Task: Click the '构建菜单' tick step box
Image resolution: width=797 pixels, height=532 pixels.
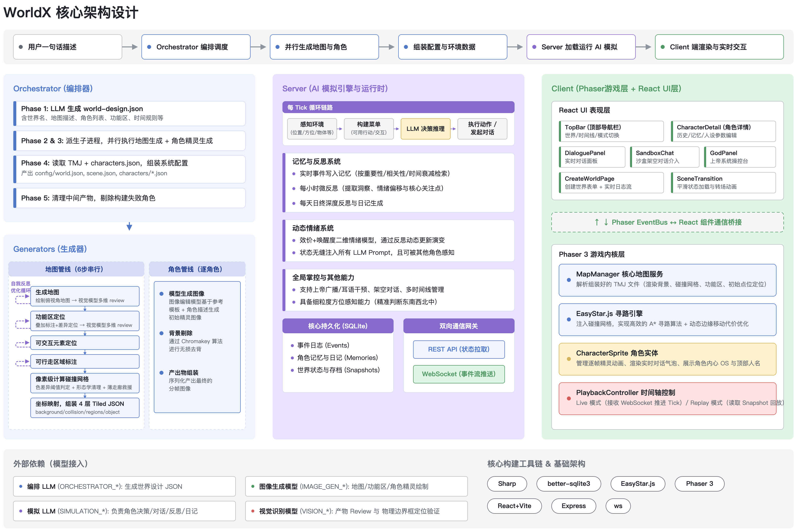Action: 368,129
